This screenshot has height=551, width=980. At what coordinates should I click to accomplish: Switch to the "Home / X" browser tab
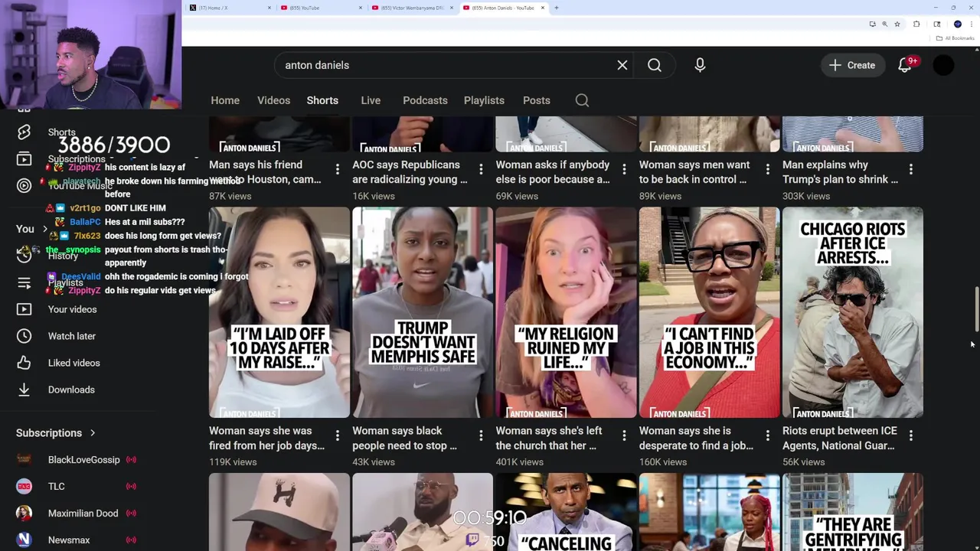click(x=228, y=8)
